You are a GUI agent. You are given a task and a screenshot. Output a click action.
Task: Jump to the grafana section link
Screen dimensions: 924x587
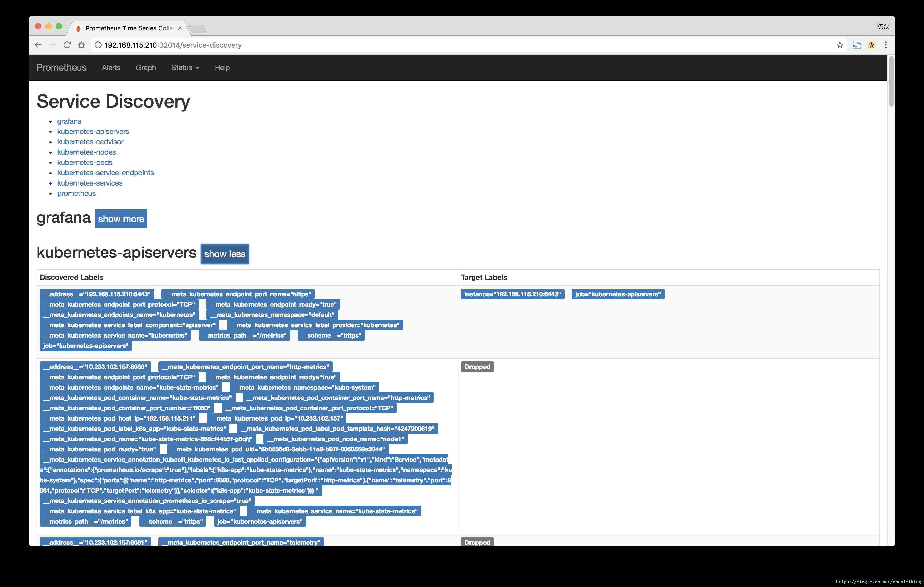(x=69, y=121)
